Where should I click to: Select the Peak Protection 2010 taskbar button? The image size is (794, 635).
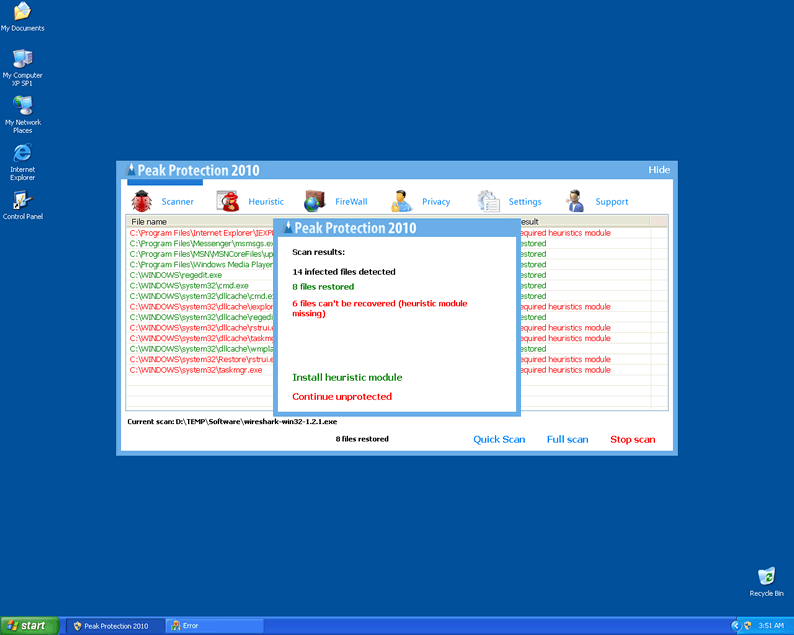coord(114,626)
